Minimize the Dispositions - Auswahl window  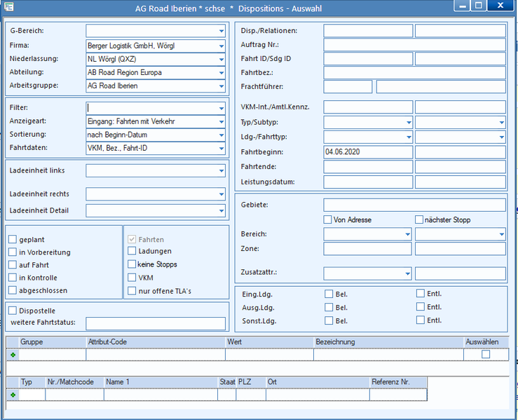coord(462,6)
